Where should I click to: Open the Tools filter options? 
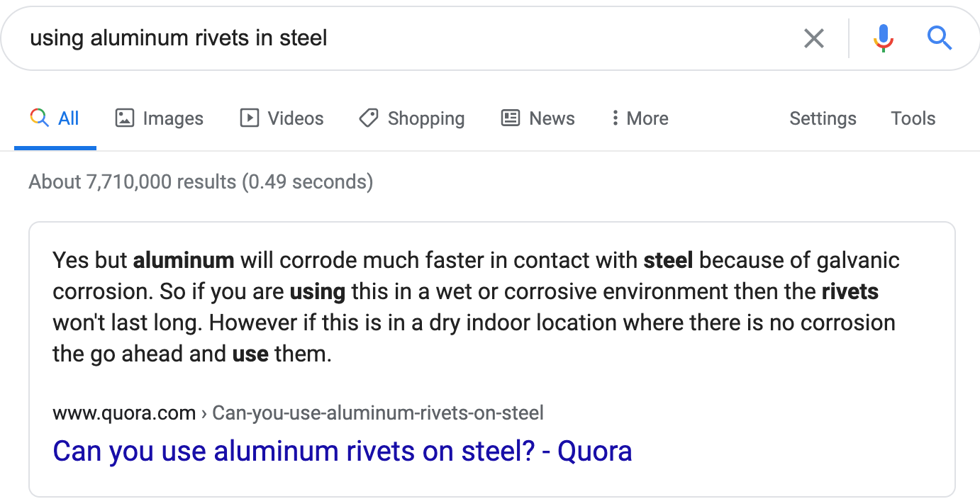tap(913, 118)
